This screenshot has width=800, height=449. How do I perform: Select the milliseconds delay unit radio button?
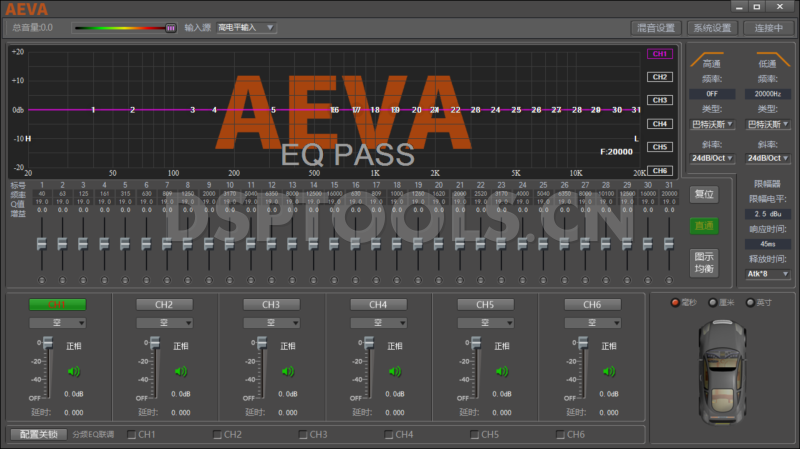(x=675, y=303)
